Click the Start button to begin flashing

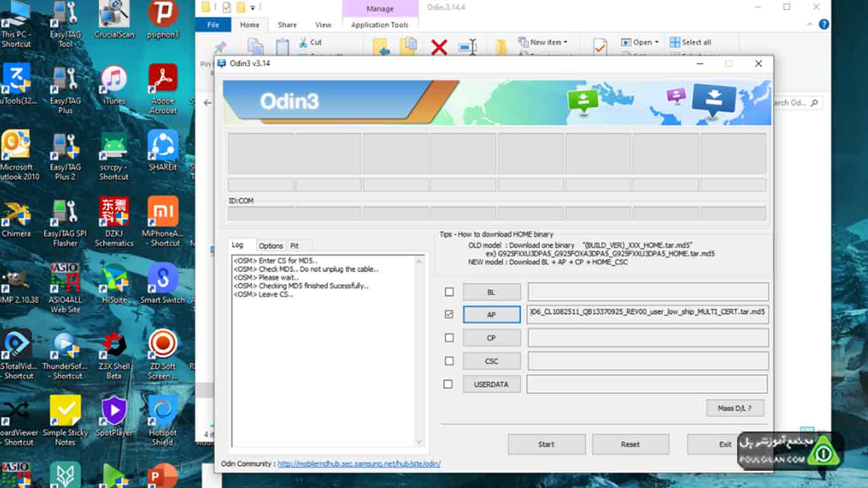coord(546,444)
